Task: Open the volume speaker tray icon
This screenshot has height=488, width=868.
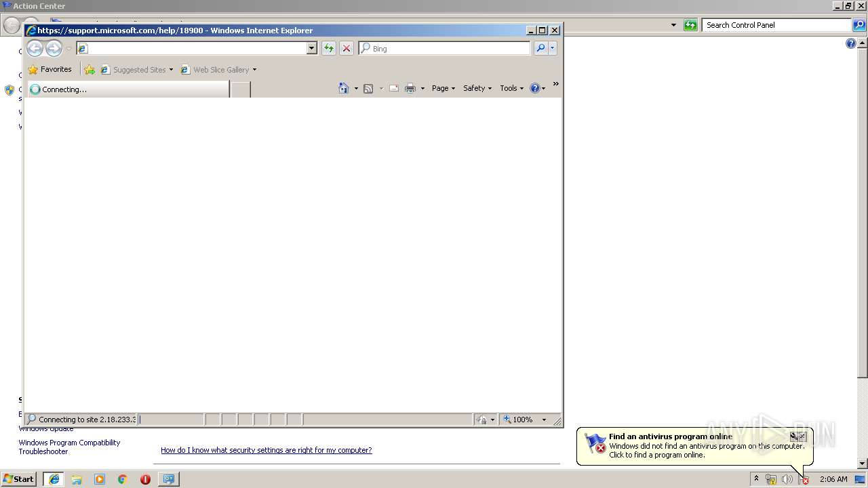Action: point(787,479)
